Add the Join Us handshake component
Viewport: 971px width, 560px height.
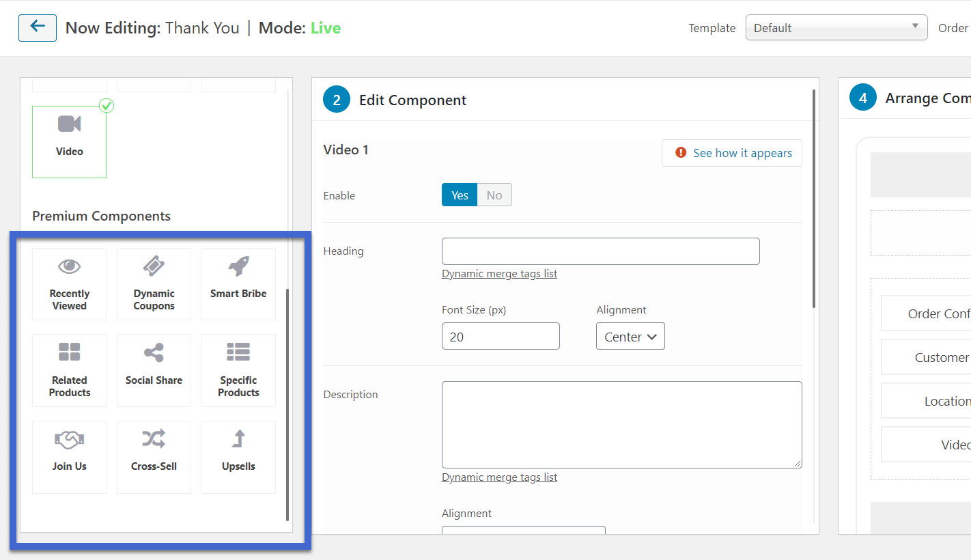[69, 456]
